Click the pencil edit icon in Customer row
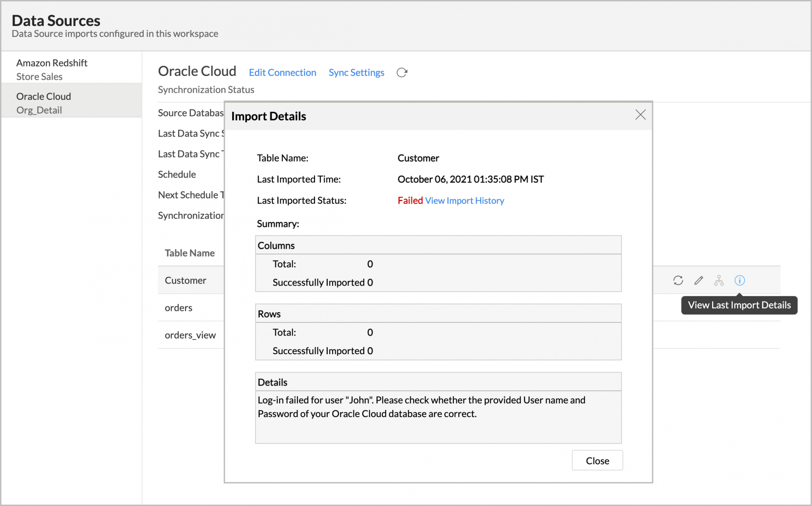 pyautogui.click(x=698, y=280)
